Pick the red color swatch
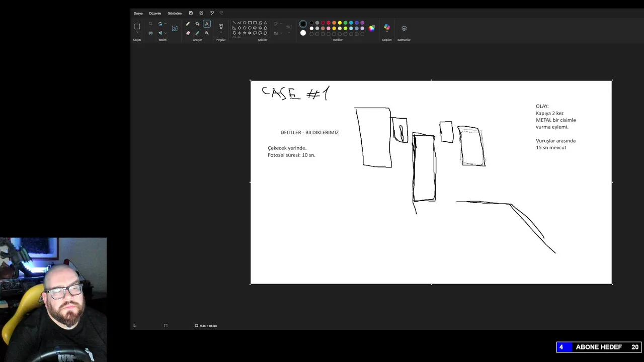Viewport: 644px width, 362px height. click(329, 23)
